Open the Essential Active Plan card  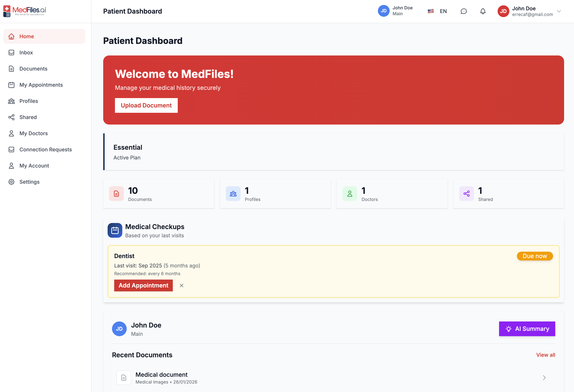click(x=333, y=152)
